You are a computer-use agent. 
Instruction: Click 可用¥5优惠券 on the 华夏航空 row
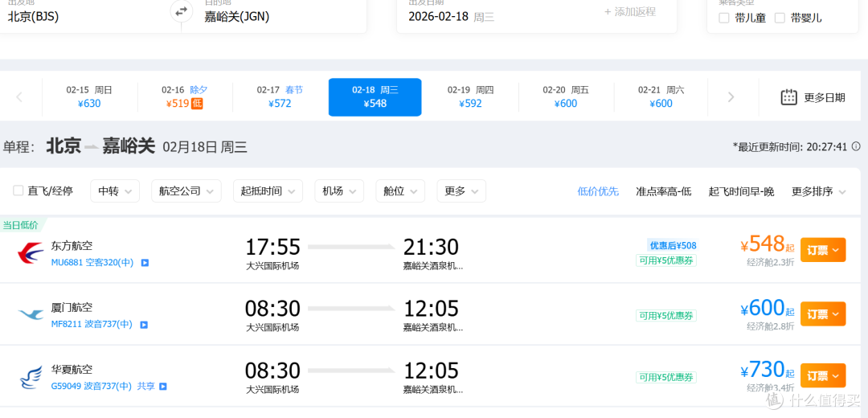tap(666, 378)
